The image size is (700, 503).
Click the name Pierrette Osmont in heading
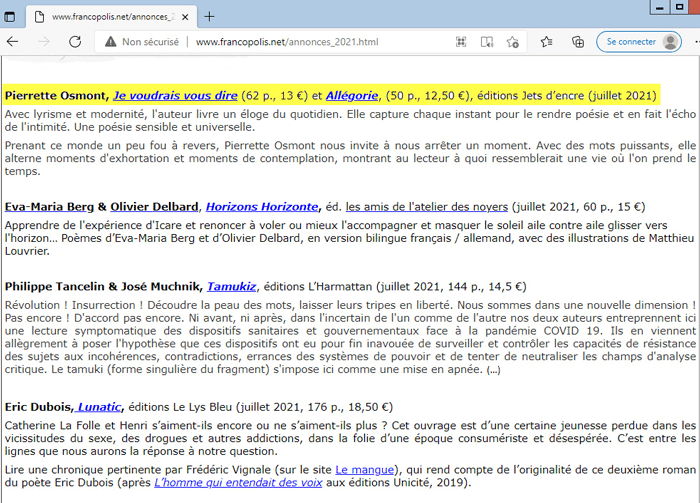pos(55,96)
